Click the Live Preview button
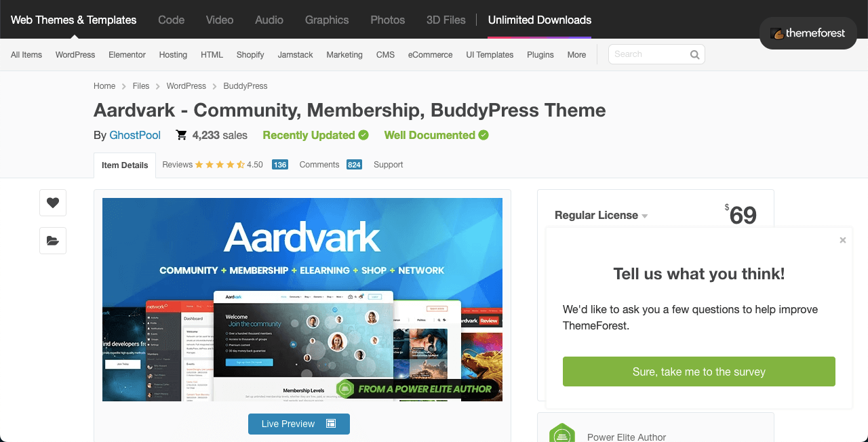Viewport: 868px width, 442px height. tap(299, 424)
